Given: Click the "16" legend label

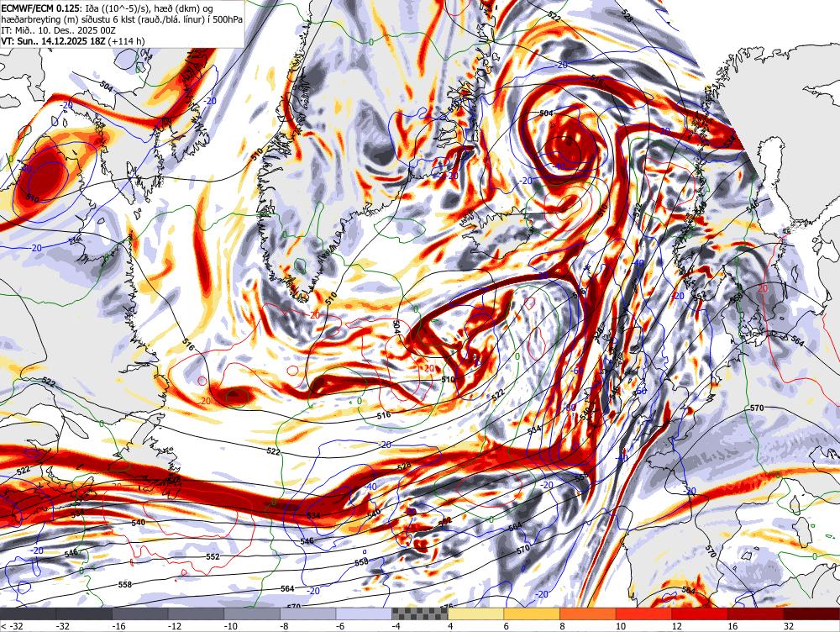Looking at the screenshot, I should click(732, 626).
